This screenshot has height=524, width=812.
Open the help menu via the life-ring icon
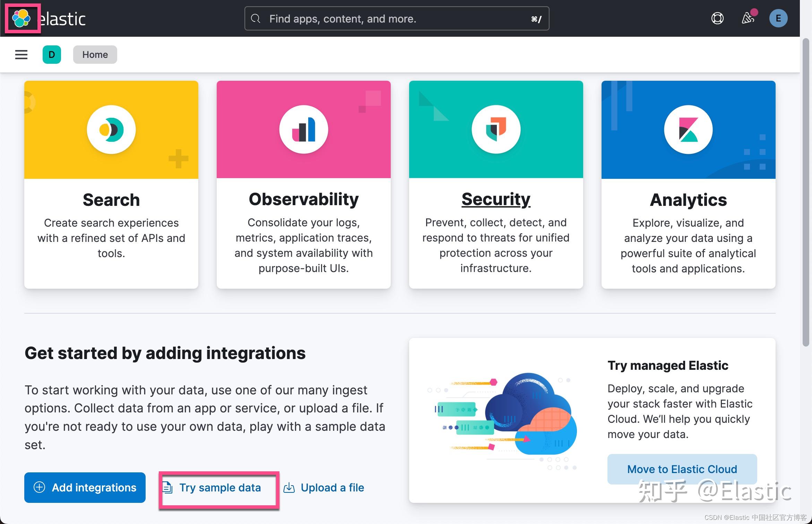718,18
